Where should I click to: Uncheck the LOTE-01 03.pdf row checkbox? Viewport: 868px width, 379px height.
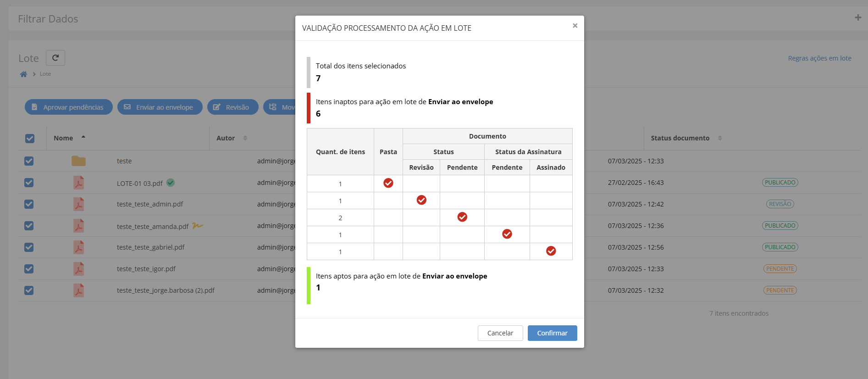29,183
